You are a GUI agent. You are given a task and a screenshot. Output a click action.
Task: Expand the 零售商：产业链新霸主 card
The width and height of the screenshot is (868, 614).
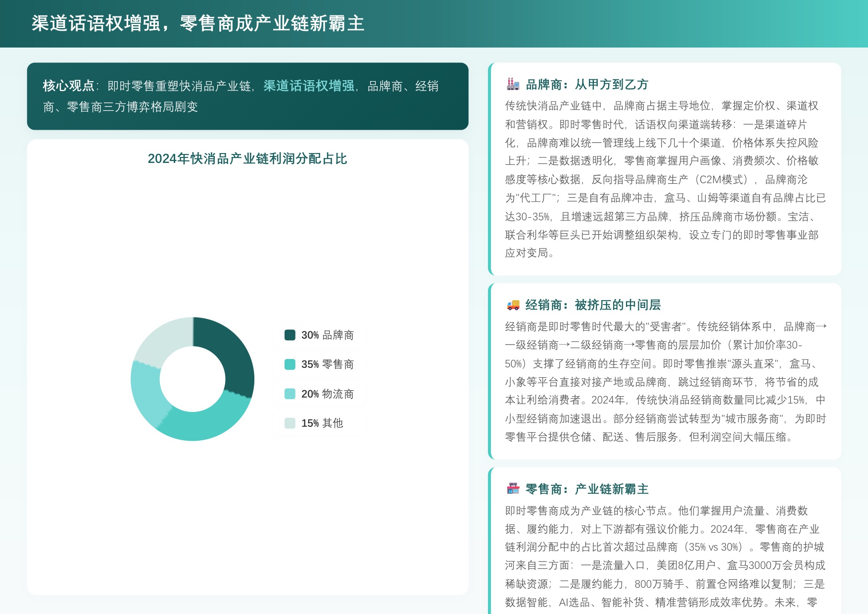click(666, 540)
